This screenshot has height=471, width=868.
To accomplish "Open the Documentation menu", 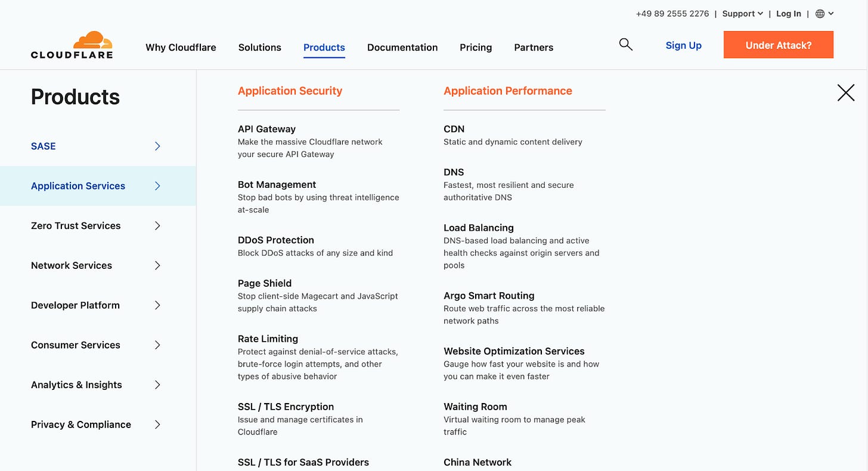I will pyautogui.click(x=402, y=47).
